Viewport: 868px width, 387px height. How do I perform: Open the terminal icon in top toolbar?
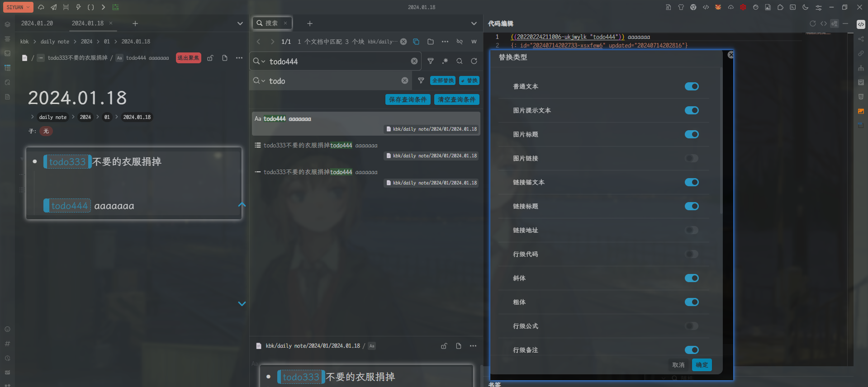pyautogui.click(x=793, y=7)
